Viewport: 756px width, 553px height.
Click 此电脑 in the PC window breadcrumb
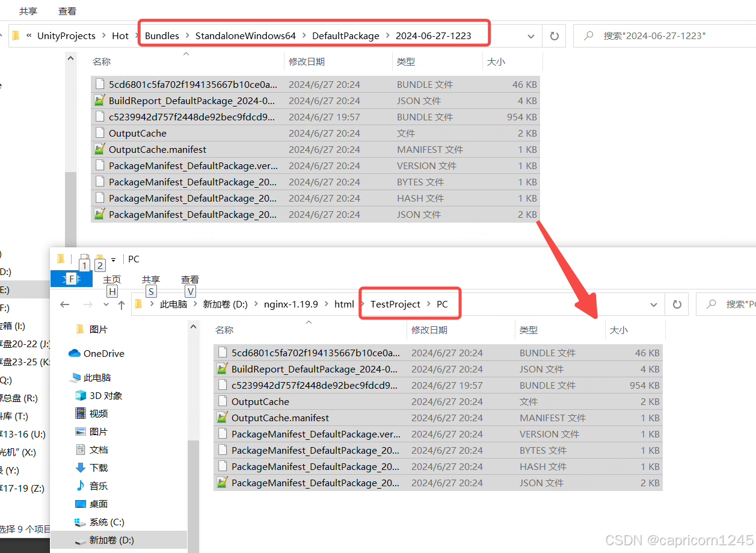173,304
